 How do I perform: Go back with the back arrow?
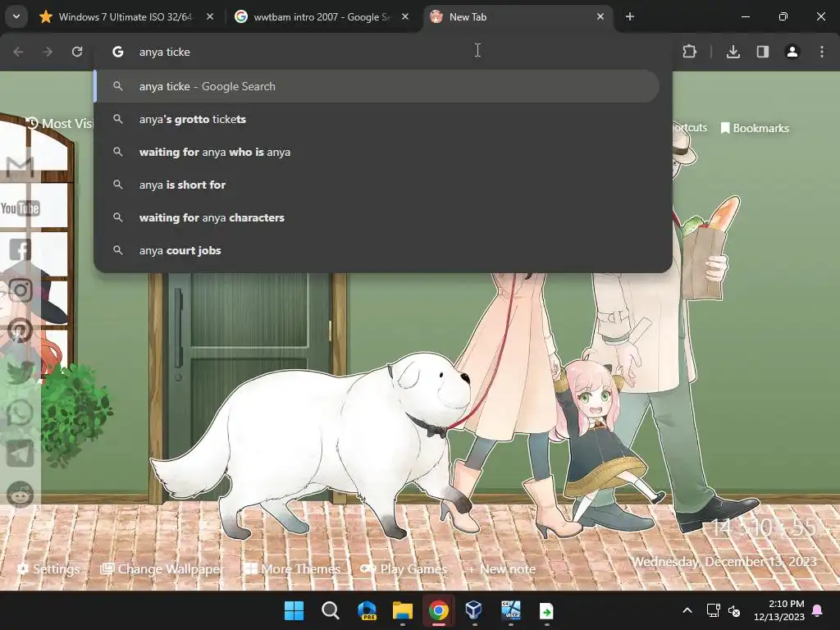[x=18, y=52]
